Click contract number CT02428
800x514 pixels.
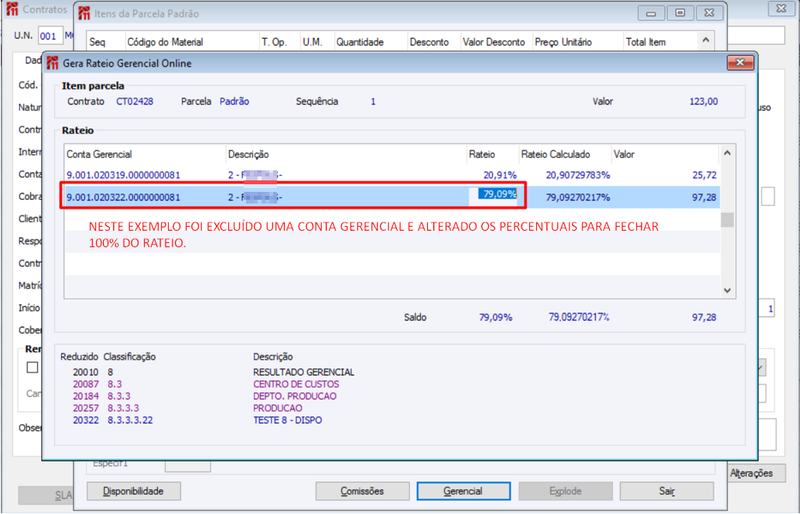(x=135, y=101)
